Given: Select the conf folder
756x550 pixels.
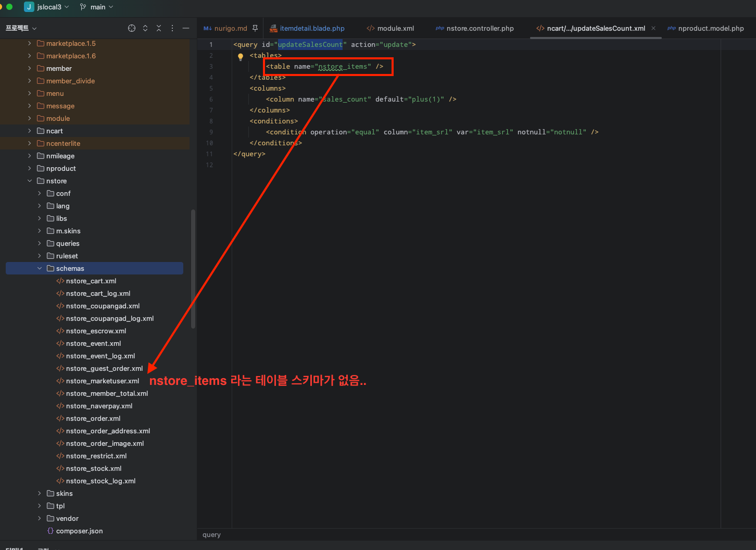Looking at the screenshot, I should [x=59, y=193].
